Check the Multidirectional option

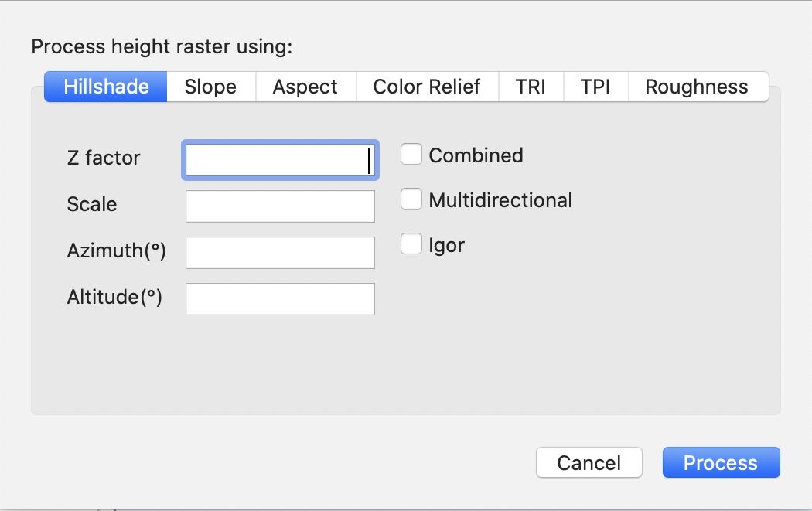[411, 199]
